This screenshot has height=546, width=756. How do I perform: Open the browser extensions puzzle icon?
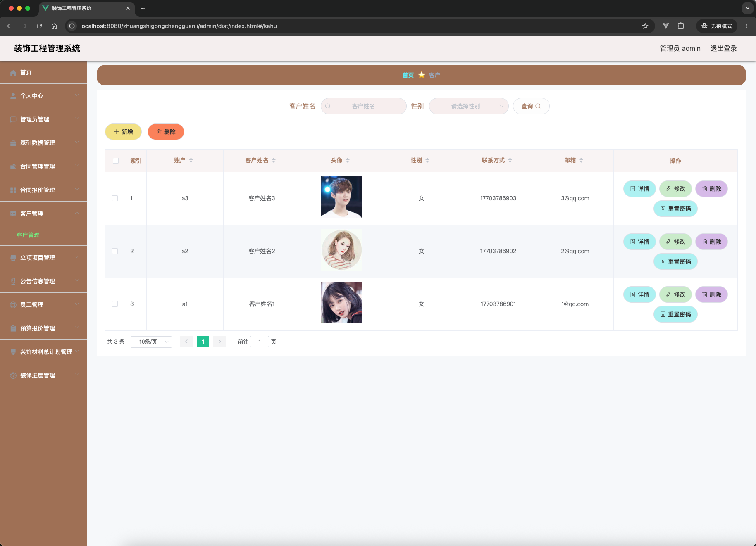(681, 26)
